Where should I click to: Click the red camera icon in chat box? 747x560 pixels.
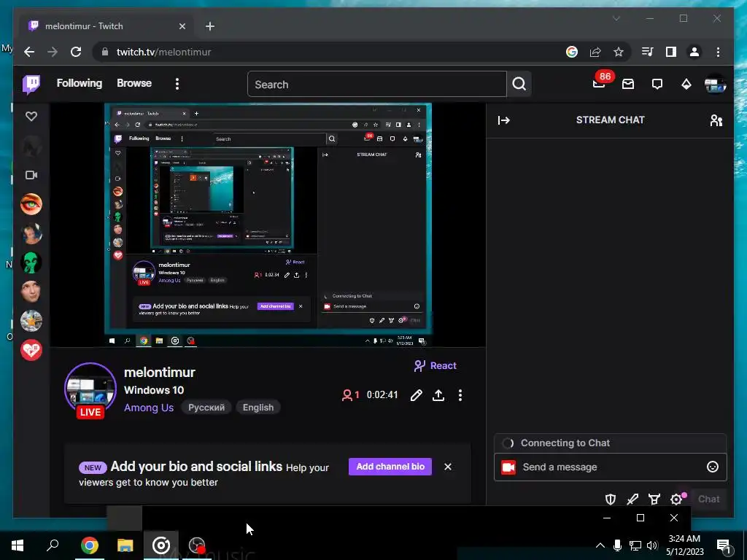508,467
